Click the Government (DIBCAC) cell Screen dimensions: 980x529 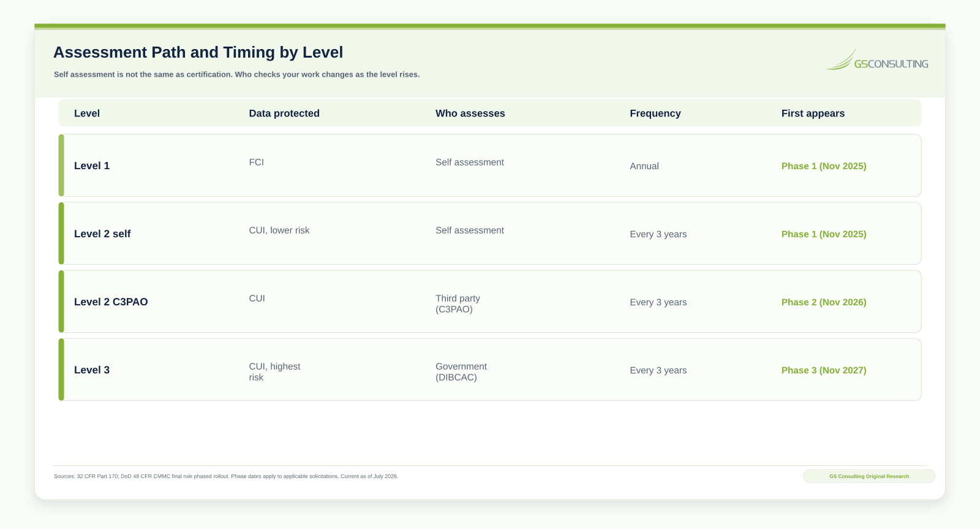[461, 371]
